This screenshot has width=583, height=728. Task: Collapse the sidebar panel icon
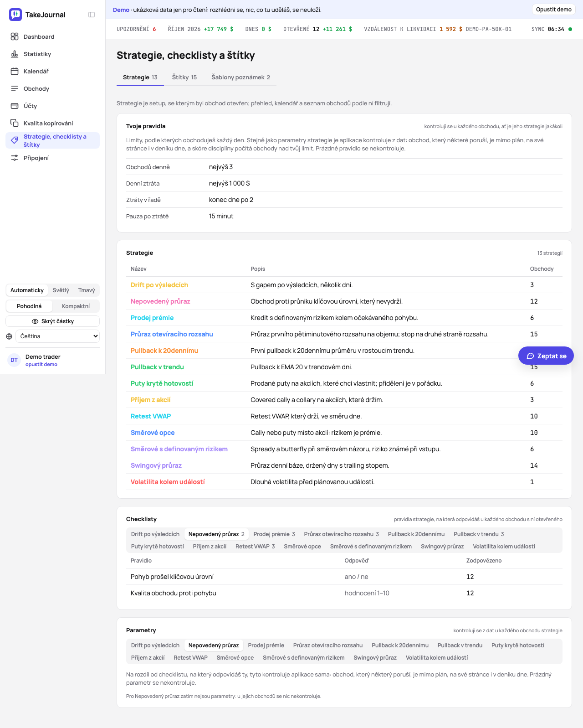click(92, 15)
